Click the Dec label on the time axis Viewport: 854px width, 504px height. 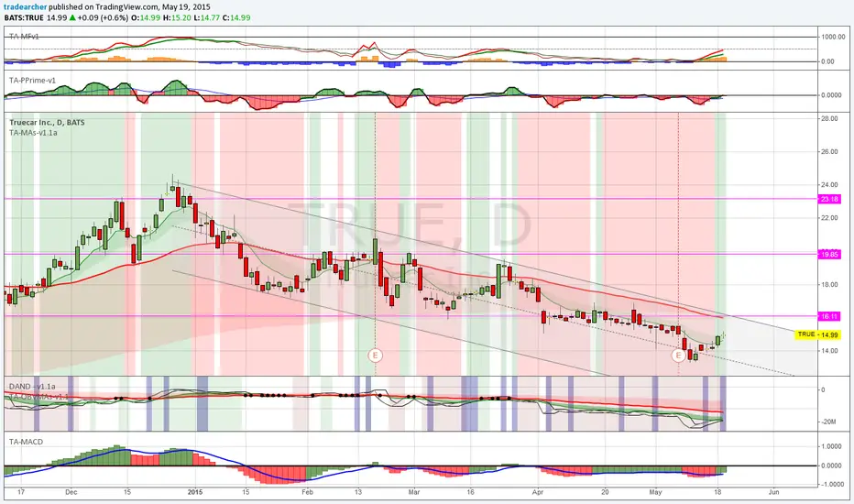(x=71, y=492)
